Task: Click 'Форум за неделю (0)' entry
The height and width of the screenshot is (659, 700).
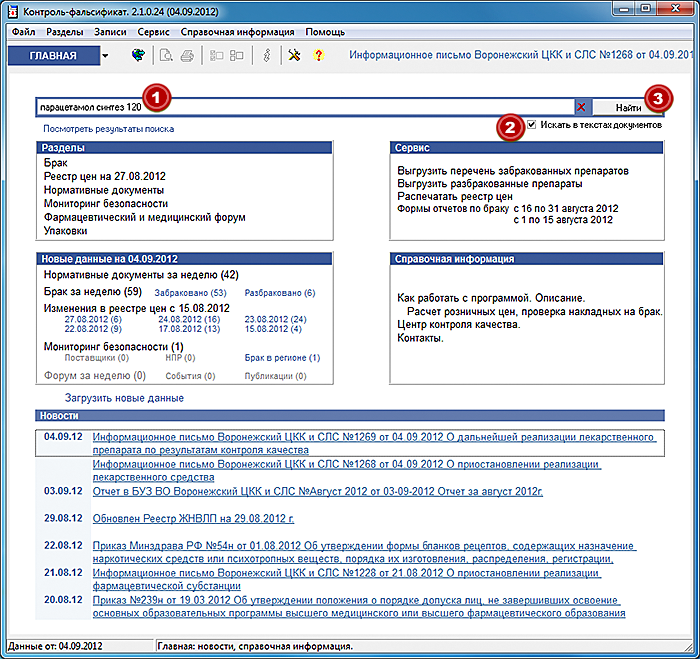Action: (95, 376)
